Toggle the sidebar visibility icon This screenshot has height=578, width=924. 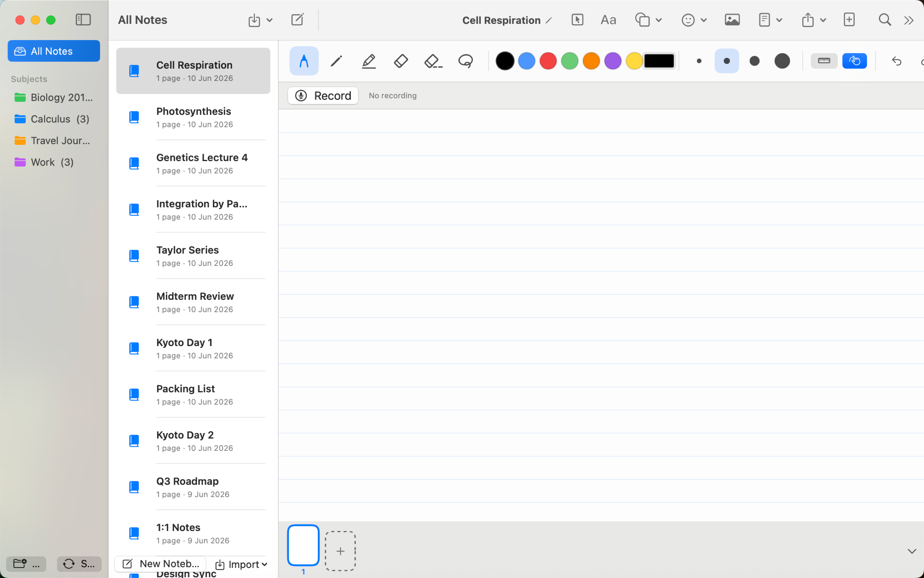pos(83,20)
